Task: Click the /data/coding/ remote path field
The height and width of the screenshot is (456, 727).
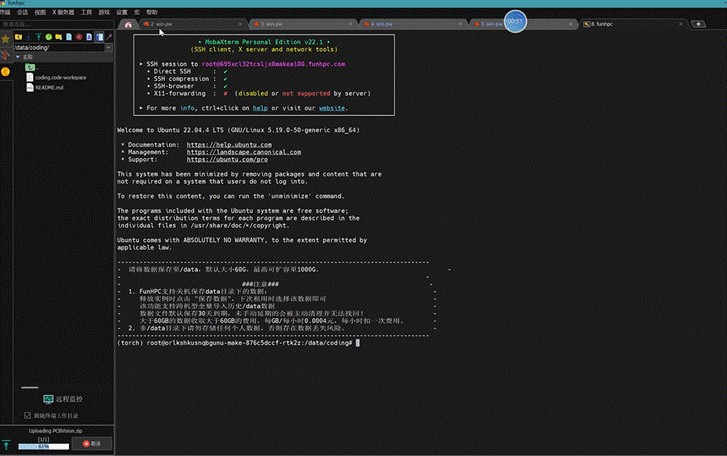Action: tap(59, 47)
